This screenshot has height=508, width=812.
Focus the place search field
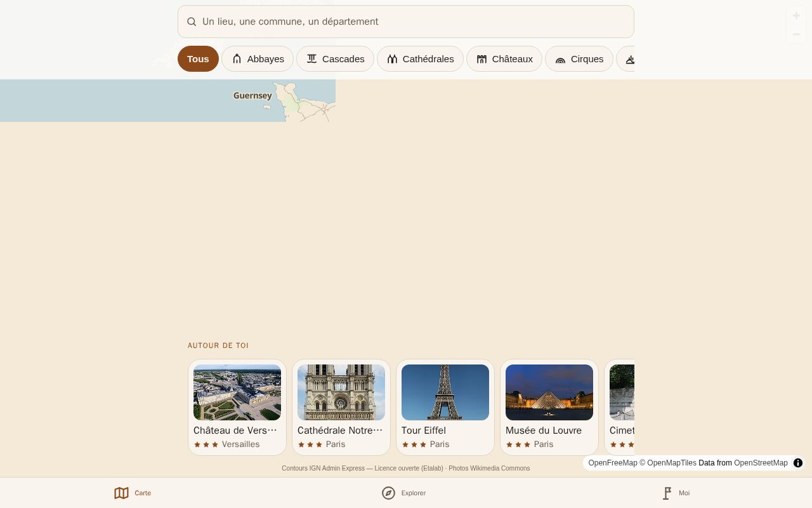point(406,22)
